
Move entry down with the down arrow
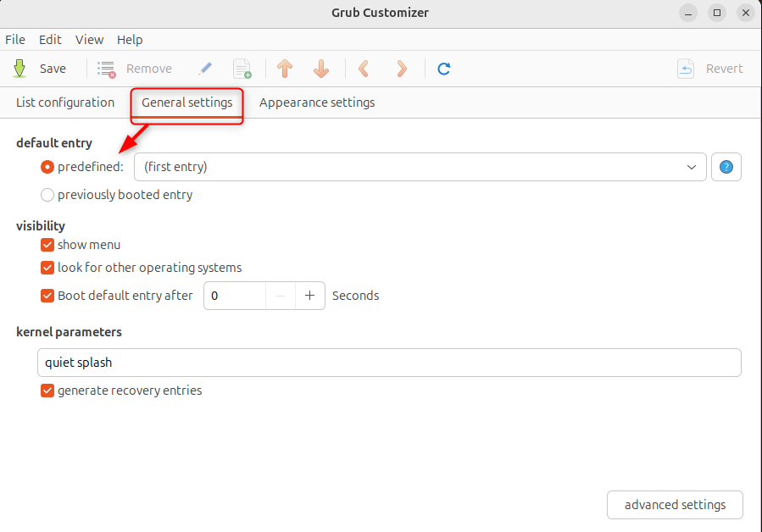pyautogui.click(x=321, y=69)
